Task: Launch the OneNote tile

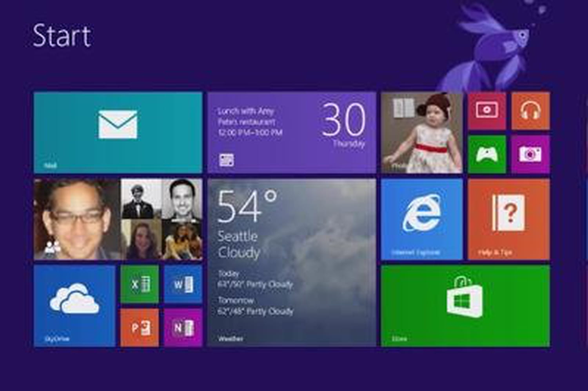Action: coord(183,327)
